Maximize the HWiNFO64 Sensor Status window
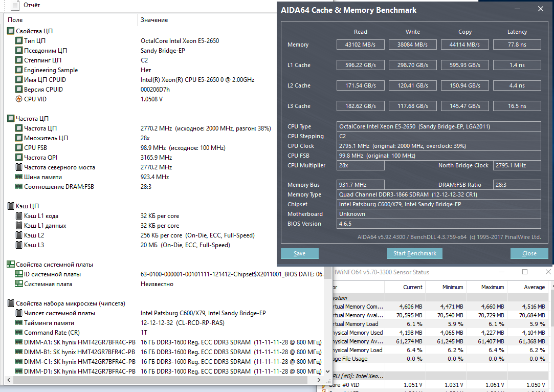Viewport: 554px width, 392px height. [525, 272]
